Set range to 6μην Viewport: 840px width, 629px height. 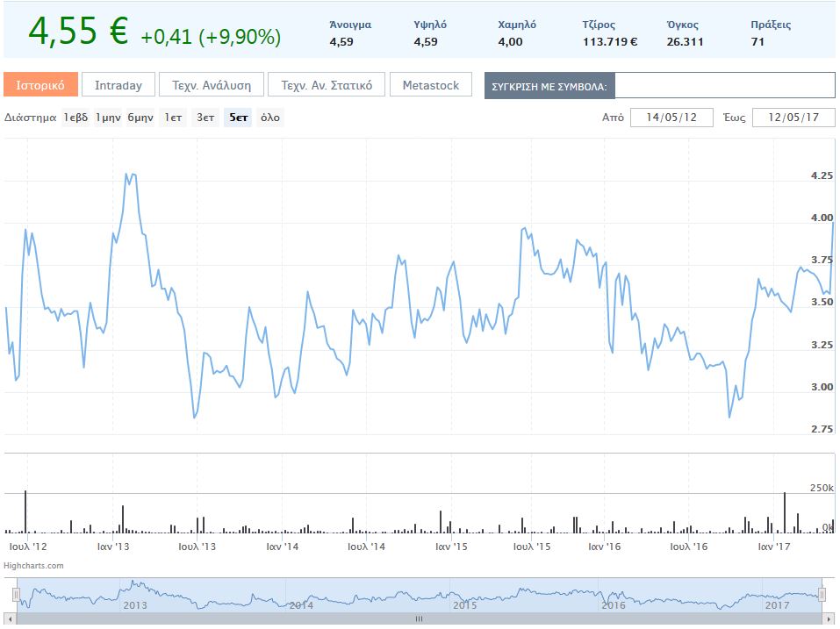(x=140, y=118)
